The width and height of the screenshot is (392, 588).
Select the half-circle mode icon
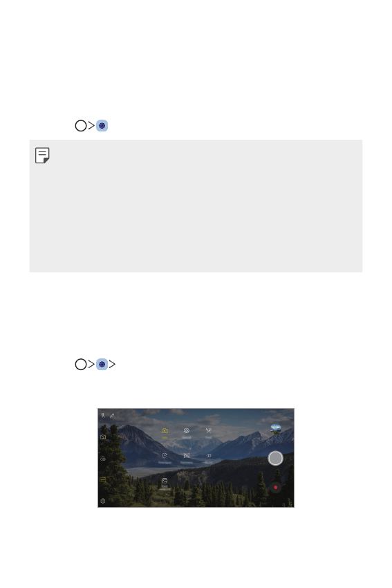[209, 456]
